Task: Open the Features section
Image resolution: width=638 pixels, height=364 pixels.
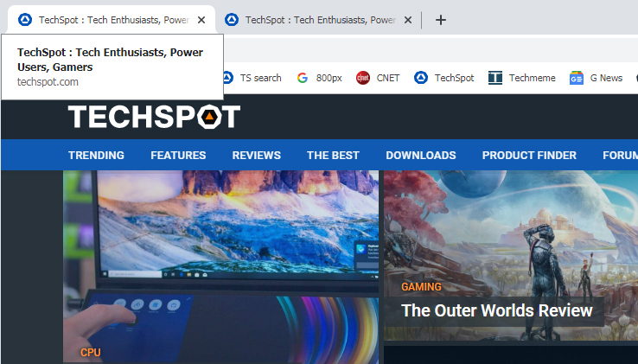Action: pyautogui.click(x=178, y=155)
